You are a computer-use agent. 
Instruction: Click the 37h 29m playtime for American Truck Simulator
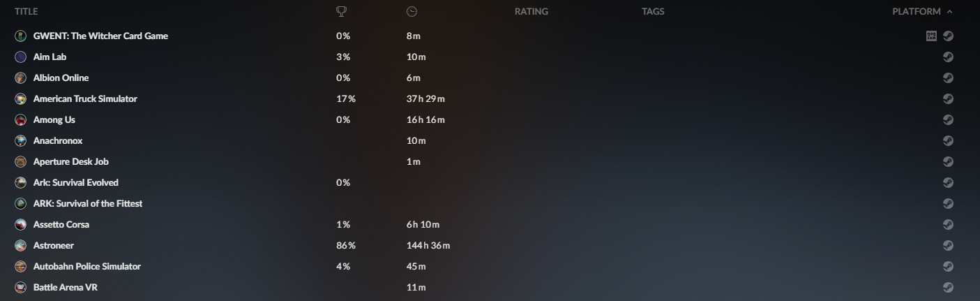click(x=425, y=99)
